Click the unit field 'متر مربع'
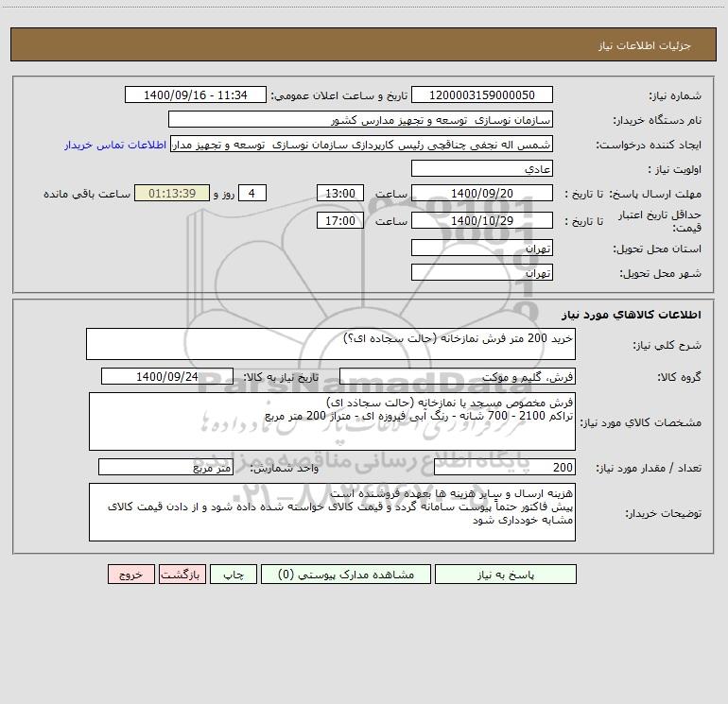Image resolution: width=728 pixels, height=704 pixels. coord(165,467)
